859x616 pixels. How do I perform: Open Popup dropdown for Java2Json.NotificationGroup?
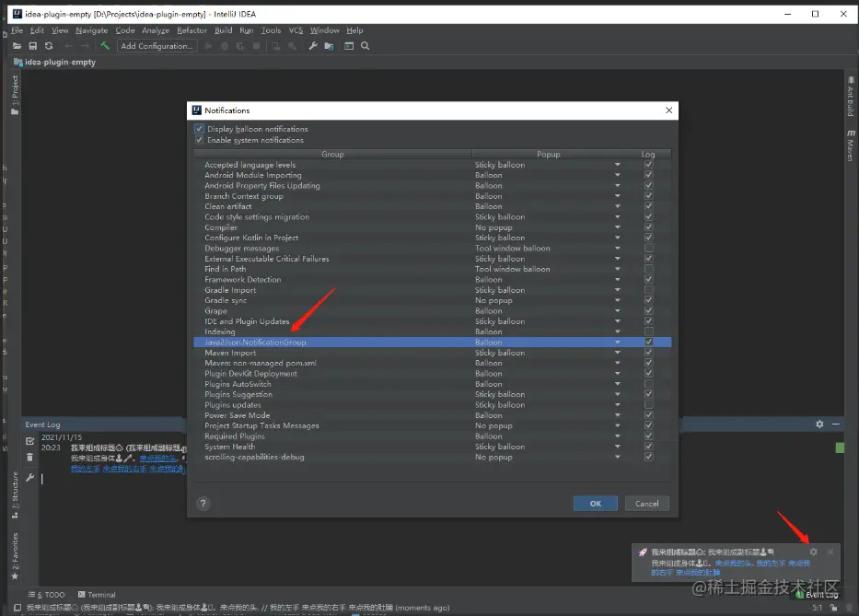coord(618,342)
